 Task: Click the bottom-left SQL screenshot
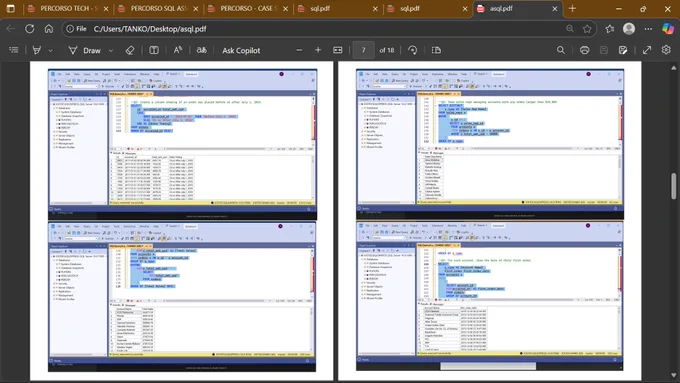coord(182,297)
